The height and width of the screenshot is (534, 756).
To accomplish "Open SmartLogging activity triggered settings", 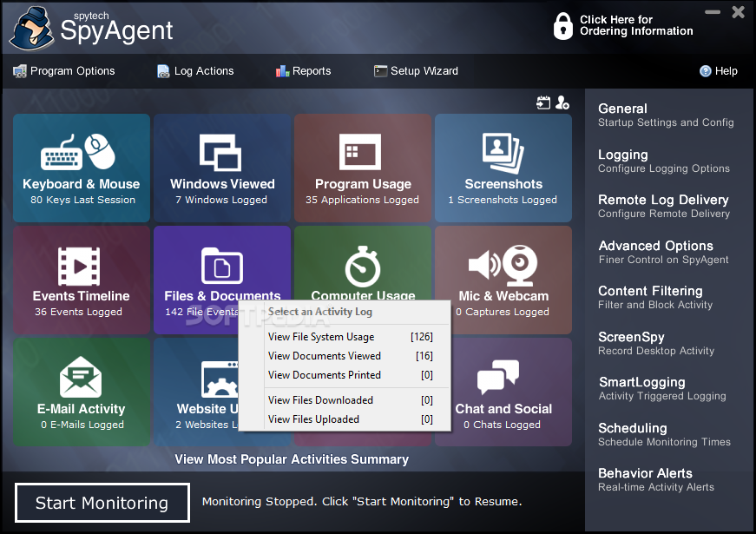I will pos(662,388).
